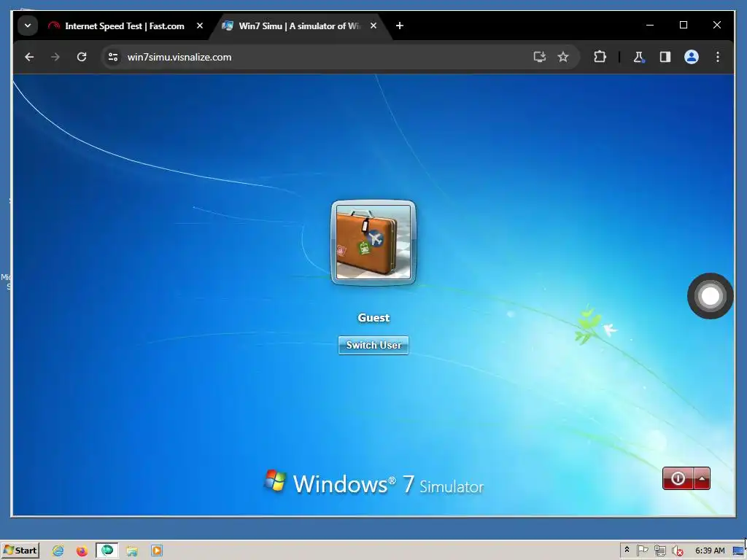
Task: Switch to the Internet Speed Test tab
Action: (124, 26)
